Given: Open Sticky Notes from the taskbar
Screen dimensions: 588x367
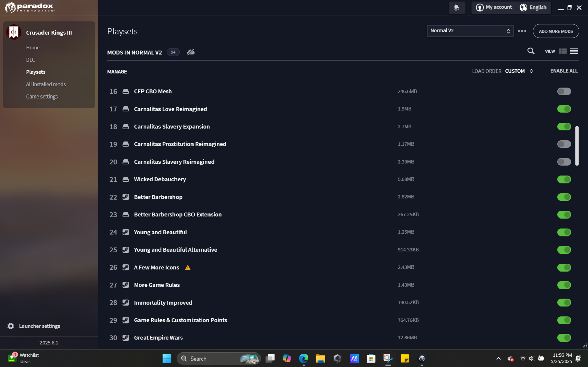Looking at the screenshot, I should (x=405, y=359).
